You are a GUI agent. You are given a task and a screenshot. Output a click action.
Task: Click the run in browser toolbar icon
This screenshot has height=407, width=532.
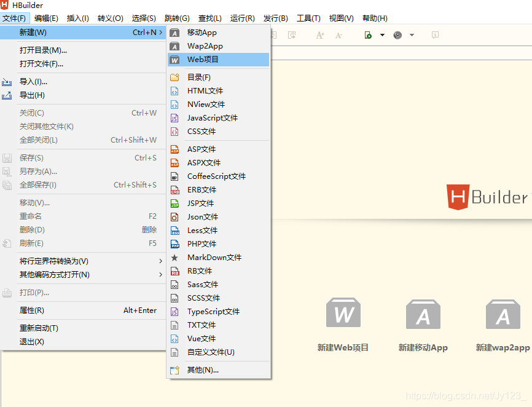coord(368,35)
